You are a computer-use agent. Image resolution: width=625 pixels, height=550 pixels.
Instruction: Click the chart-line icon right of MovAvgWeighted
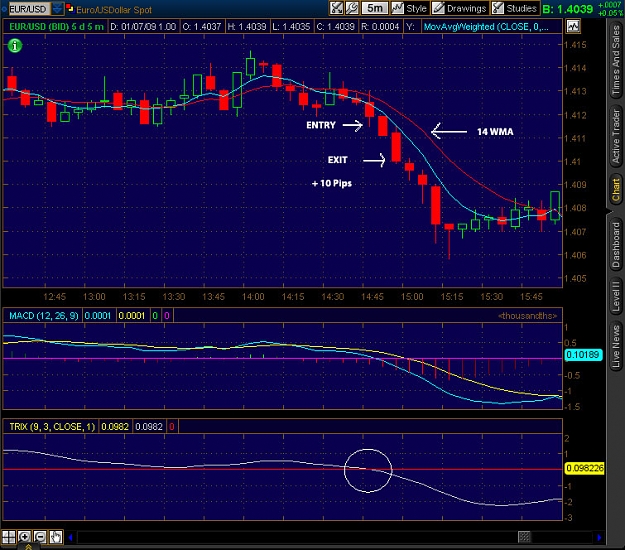(573, 27)
